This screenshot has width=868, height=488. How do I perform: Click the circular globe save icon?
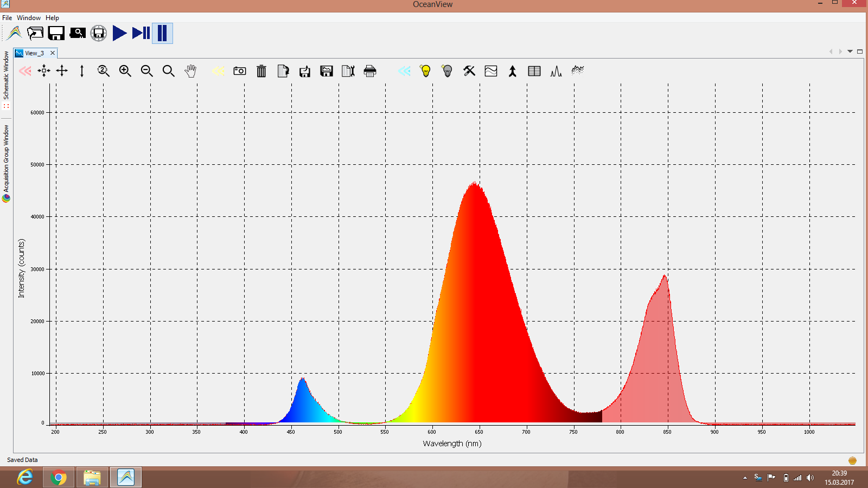(x=98, y=33)
